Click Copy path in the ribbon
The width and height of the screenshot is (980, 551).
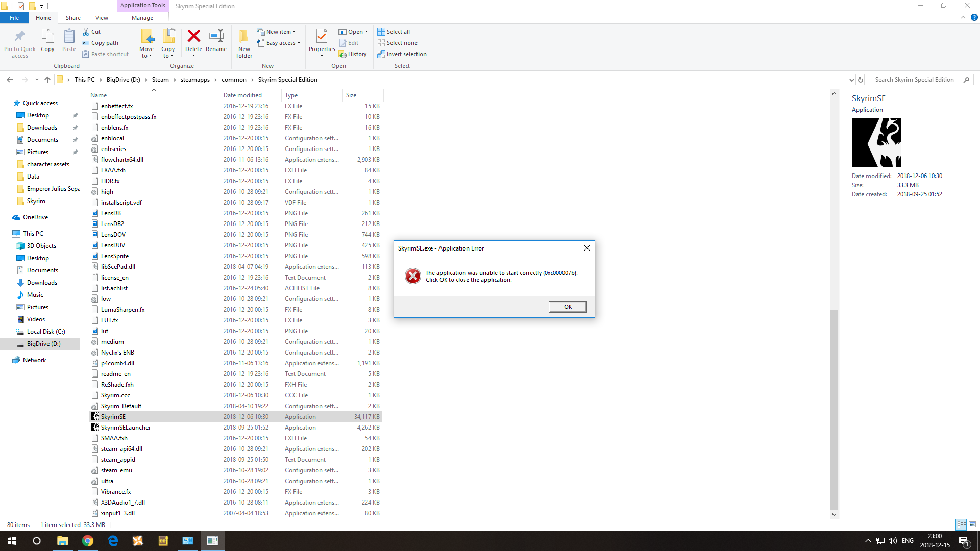tap(100, 43)
